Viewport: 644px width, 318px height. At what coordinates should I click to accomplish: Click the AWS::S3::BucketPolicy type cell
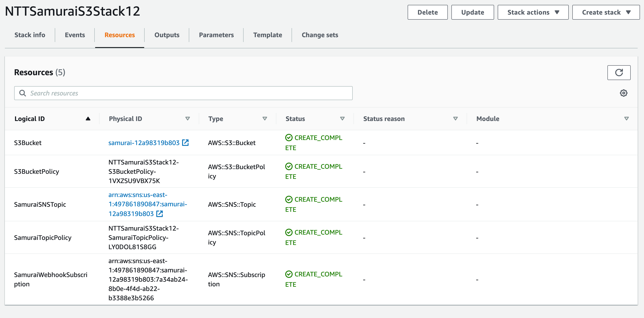pyautogui.click(x=237, y=171)
